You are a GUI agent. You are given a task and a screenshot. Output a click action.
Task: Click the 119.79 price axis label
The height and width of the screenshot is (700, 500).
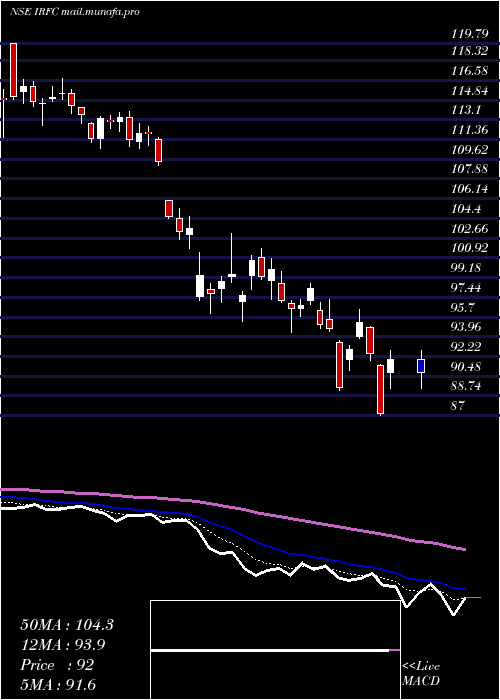coord(469,33)
